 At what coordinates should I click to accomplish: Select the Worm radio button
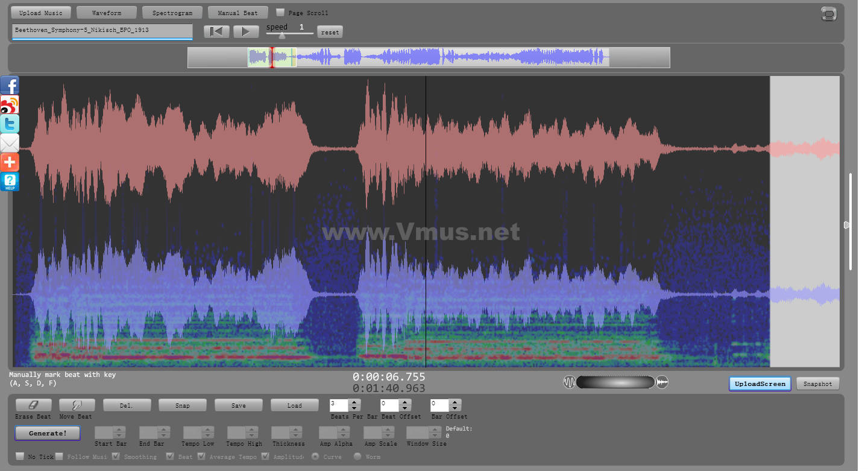pyautogui.click(x=357, y=457)
